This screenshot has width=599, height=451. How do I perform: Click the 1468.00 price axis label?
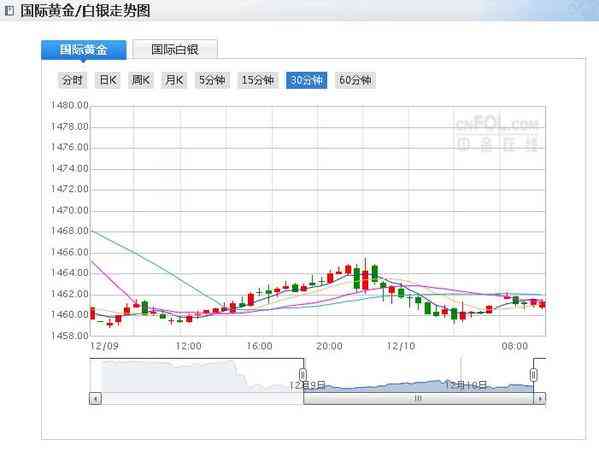point(70,231)
